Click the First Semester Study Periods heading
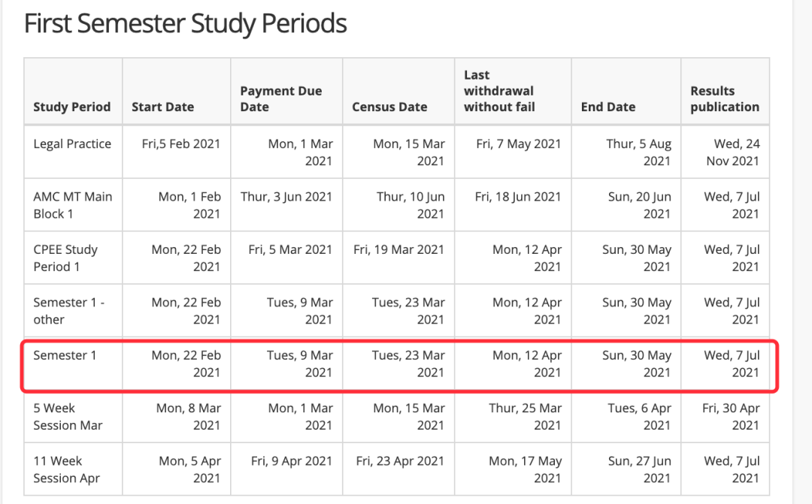 pyautogui.click(x=186, y=24)
